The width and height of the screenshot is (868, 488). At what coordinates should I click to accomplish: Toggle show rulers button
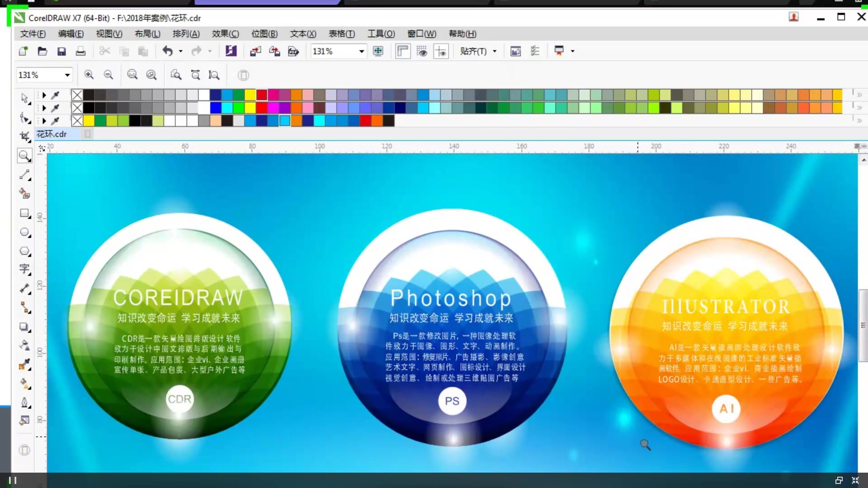tap(402, 52)
